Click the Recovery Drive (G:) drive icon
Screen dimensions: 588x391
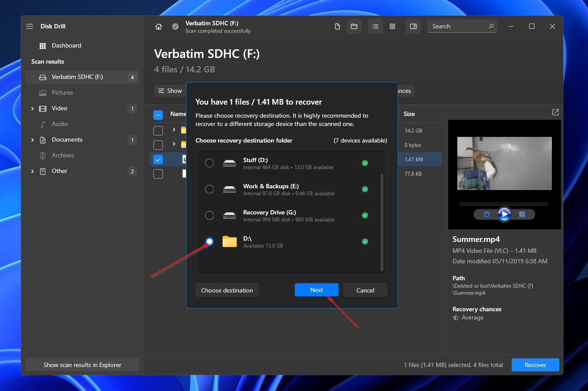pyautogui.click(x=230, y=215)
